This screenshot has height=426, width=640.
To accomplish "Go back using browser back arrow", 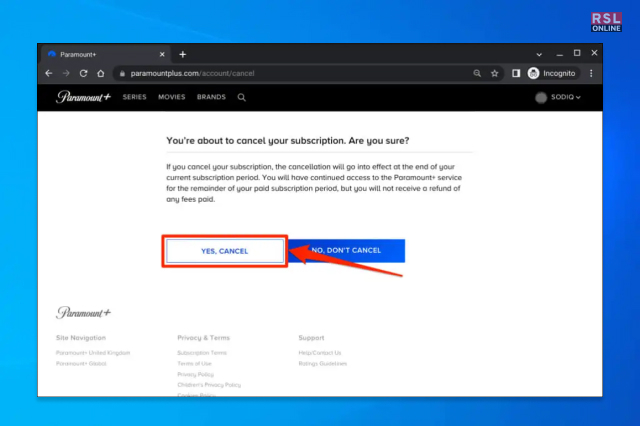I will tap(49, 73).
